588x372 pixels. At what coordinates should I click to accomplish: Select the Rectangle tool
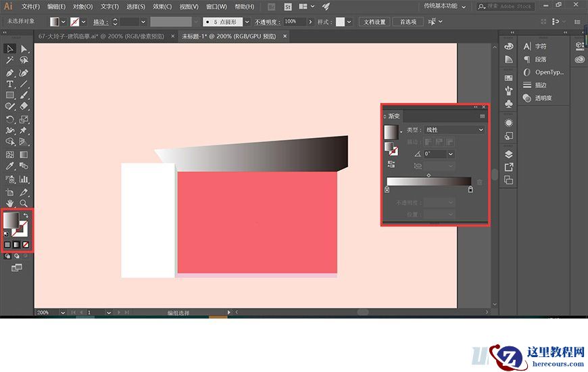[x=10, y=95]
